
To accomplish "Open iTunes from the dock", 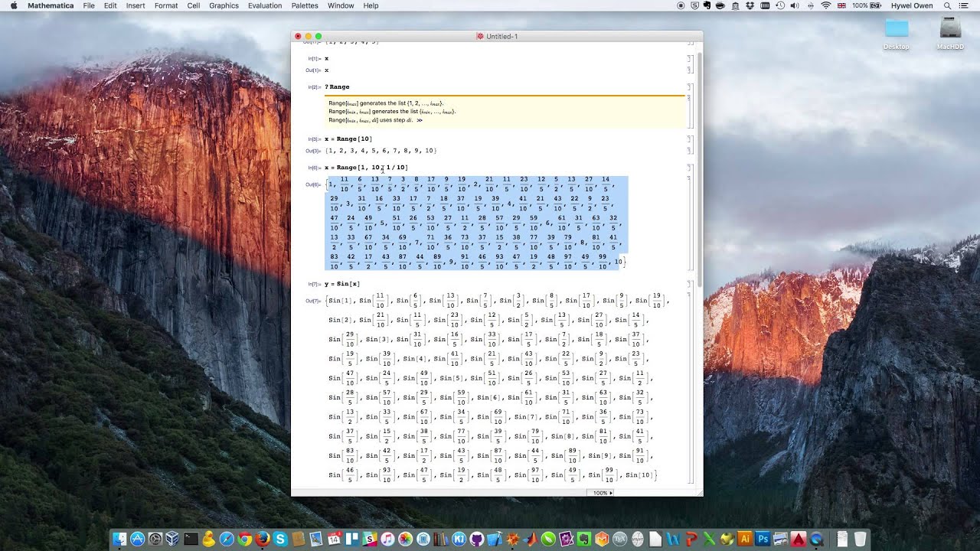I will [387, 540].
